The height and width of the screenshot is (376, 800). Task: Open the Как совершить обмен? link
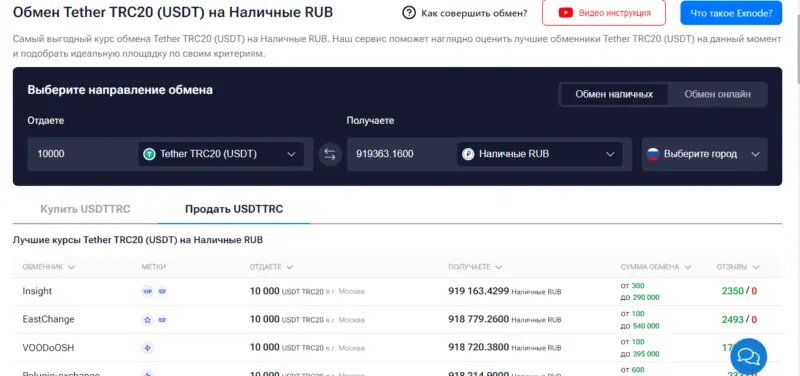point(465,13)
